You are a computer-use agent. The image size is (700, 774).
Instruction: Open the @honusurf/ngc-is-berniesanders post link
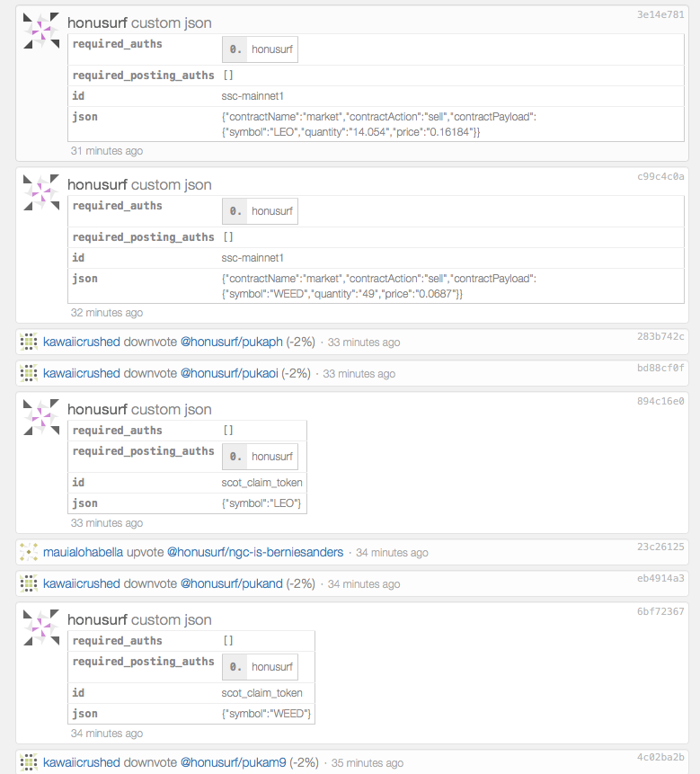point(255,552)
